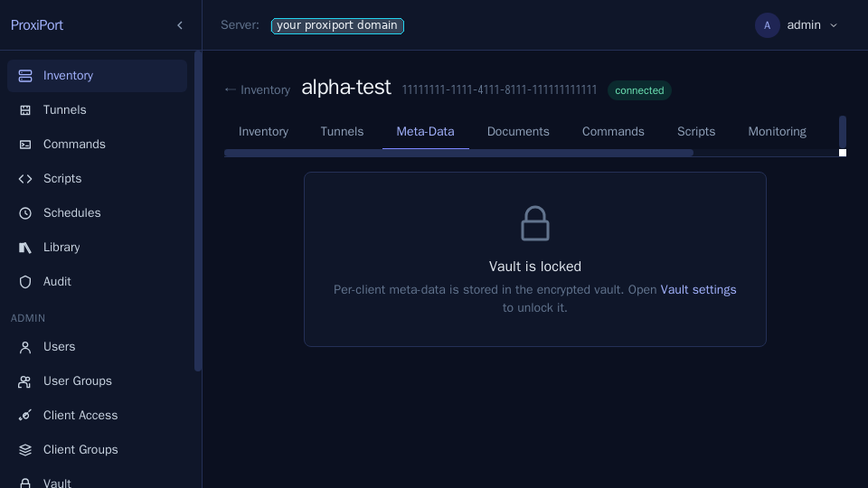This screenshot has height=488, width=868.
Task: Open Scripts in the sidebar
Action: [97, 179]
